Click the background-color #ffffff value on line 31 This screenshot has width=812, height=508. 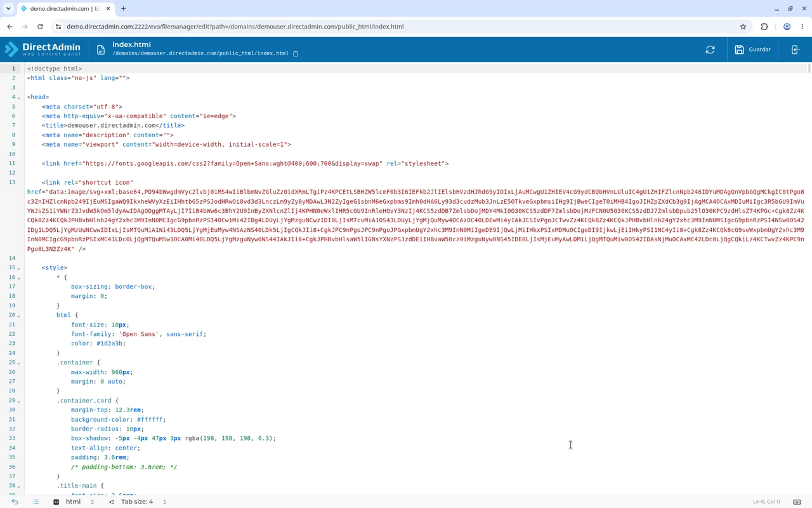(150, 420)
